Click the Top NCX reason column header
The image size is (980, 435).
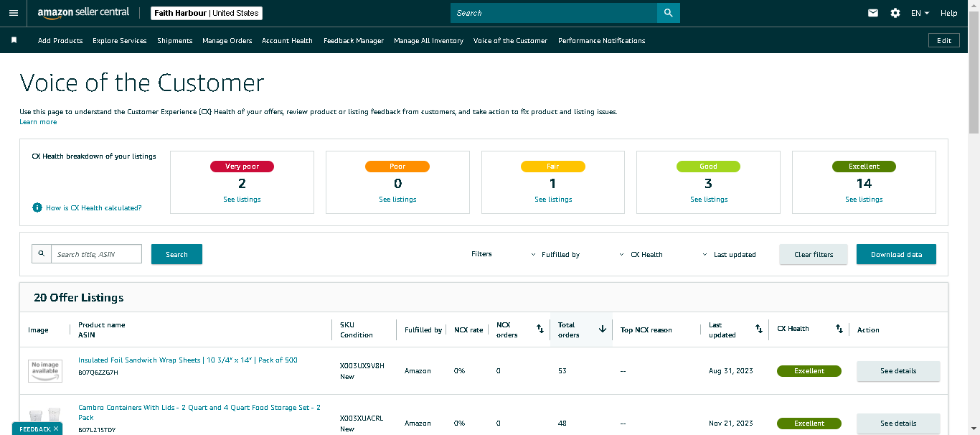pyautogui.click(x=646, y=330)
